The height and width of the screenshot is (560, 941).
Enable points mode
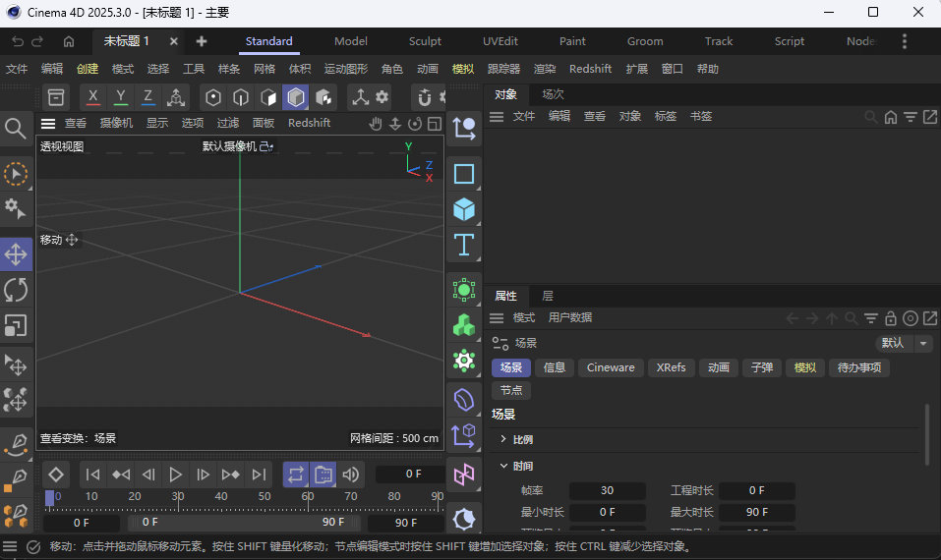tap(213, 97)
